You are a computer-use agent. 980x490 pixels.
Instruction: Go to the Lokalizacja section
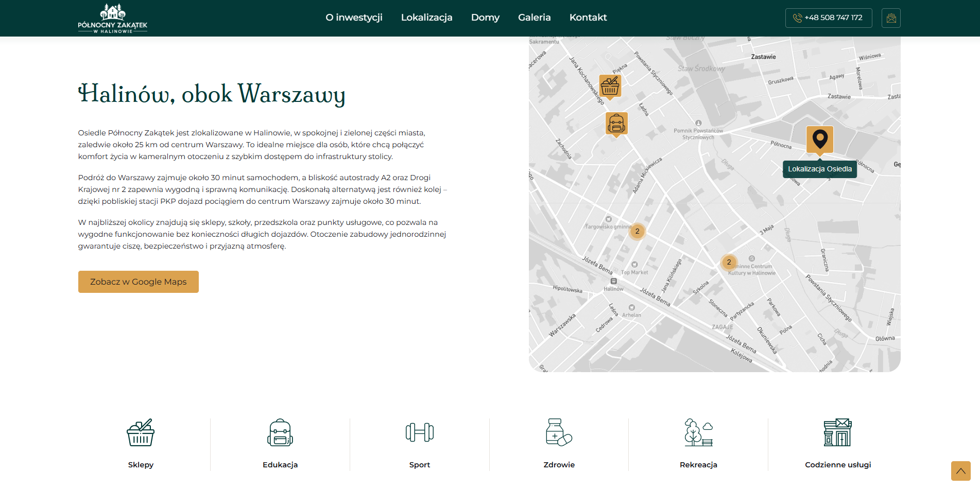pyautogui.click(x=426, y=17)
